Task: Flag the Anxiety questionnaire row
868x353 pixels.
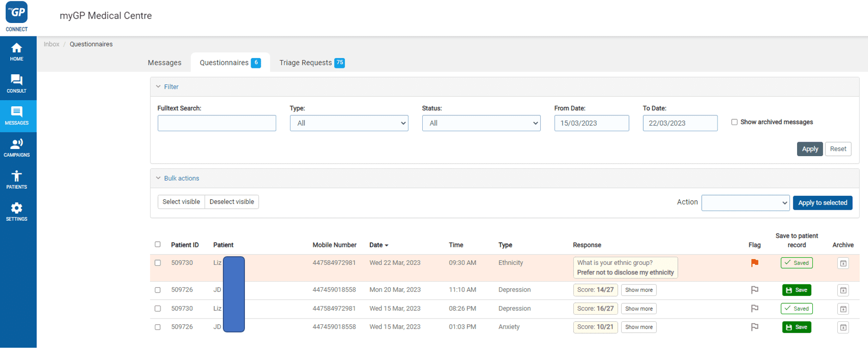Action: (754, 327)
